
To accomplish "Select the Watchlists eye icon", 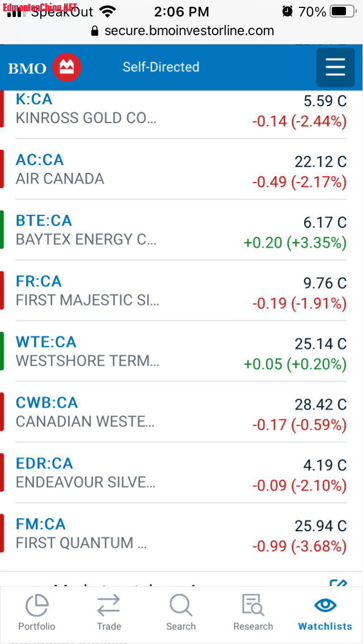I will 325,605.
